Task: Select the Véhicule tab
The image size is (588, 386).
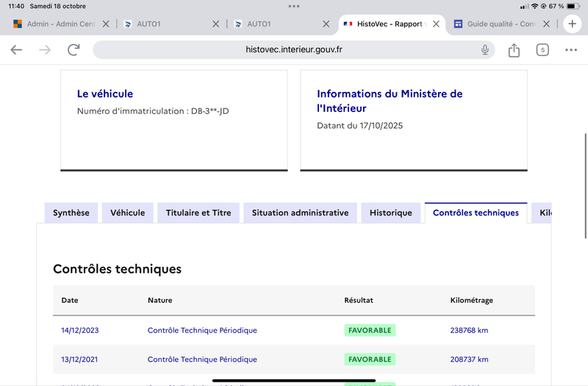Action: [128, 213]
